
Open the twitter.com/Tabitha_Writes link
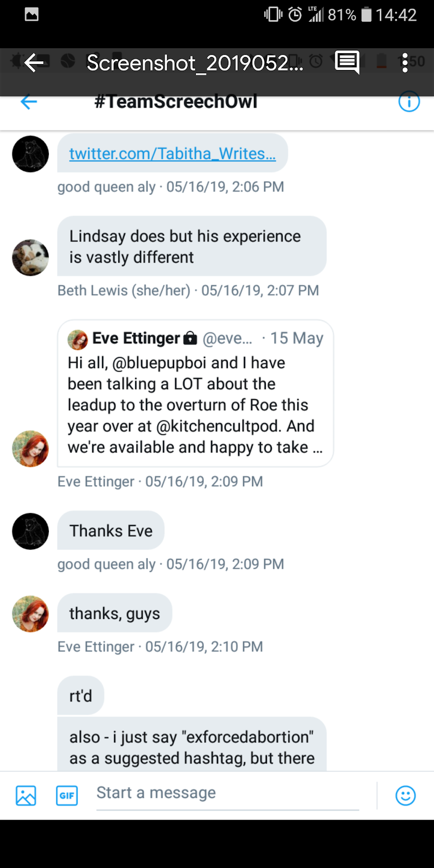pyautogui.click(x=173, y=154)
